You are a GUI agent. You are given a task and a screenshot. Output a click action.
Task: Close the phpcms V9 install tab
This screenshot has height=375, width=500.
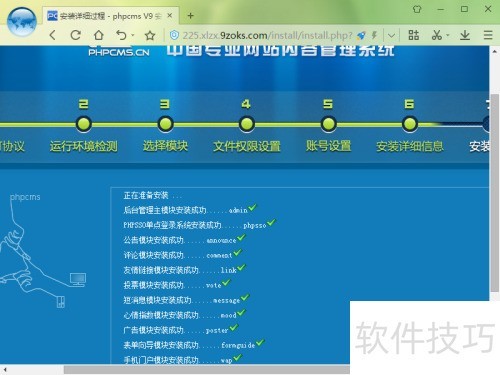[x=170, y=15]
